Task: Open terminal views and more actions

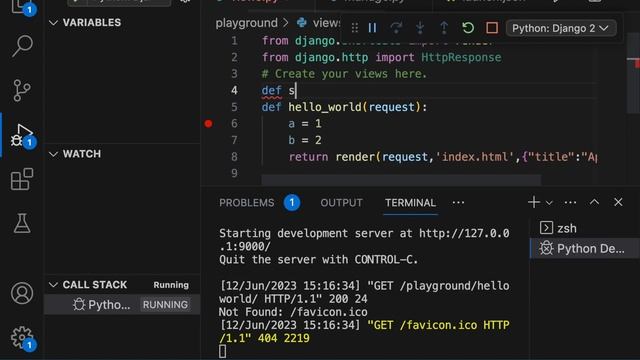Action: 570,202
